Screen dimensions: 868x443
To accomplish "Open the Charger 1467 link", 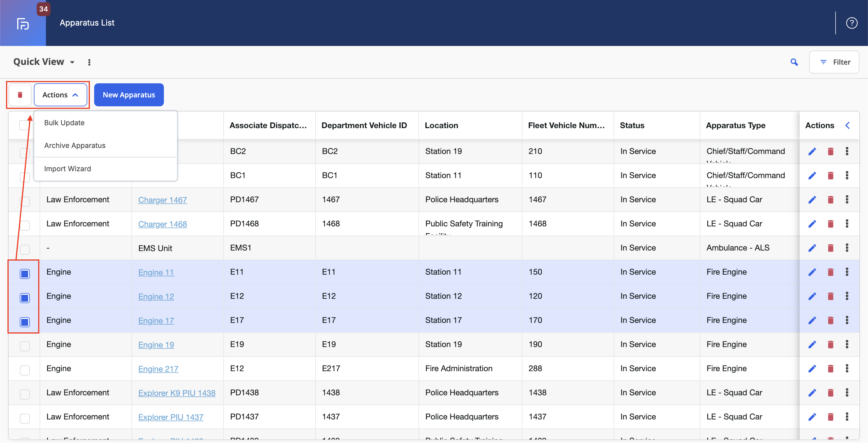I will click(162, 200).
